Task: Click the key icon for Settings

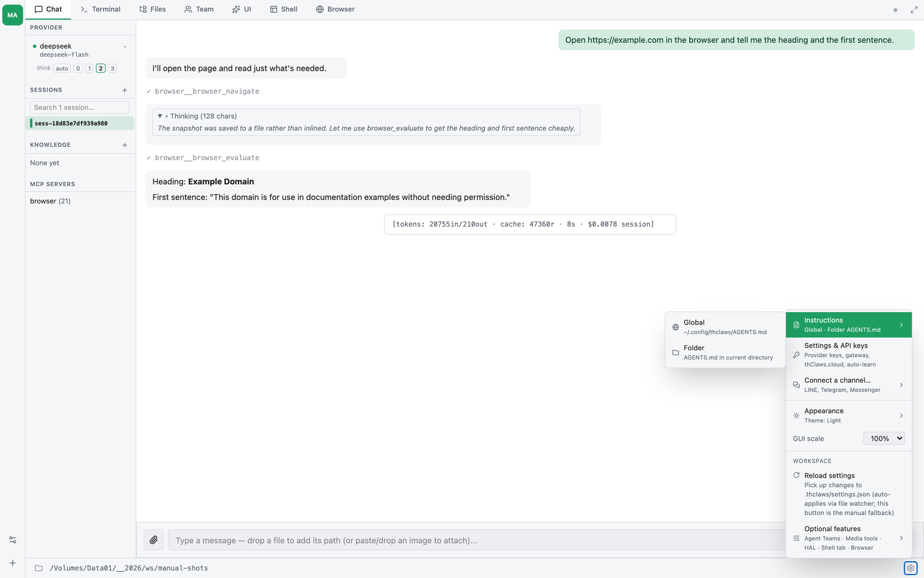Action: pyautogui.click(x=796, y=355)
